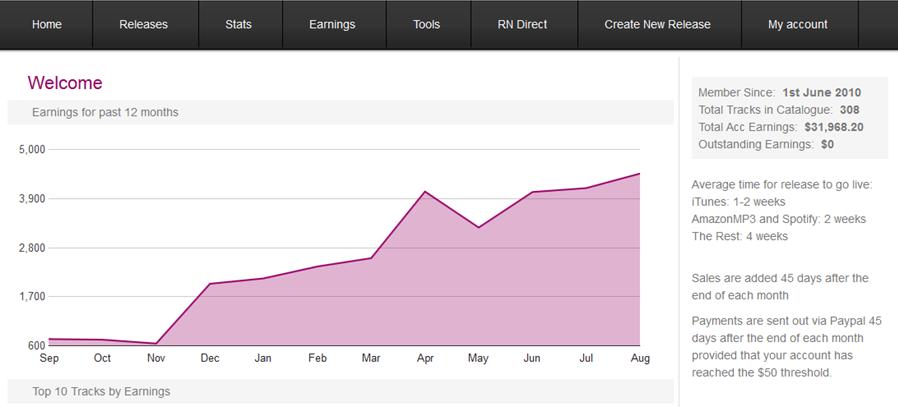Open the Stats menu item
This screenshot has height=407, width=898.
coord(239,24)
